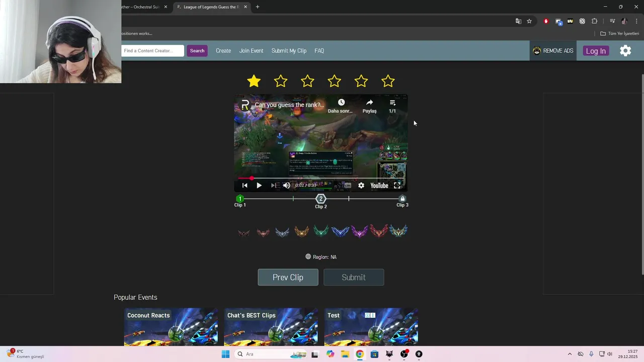644x362 pixels.
Task: Rate clip with the fifth star
Action: pos(361,81)
